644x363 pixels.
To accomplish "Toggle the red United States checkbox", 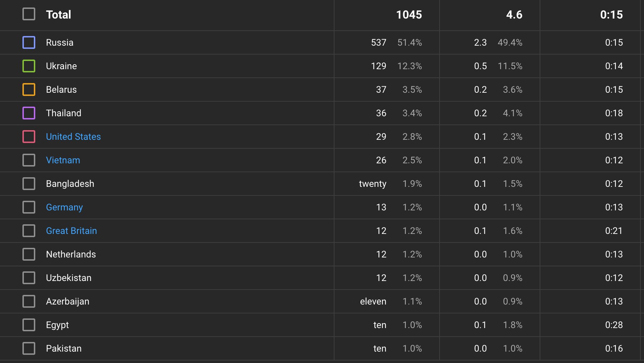I will click(29, 137).
